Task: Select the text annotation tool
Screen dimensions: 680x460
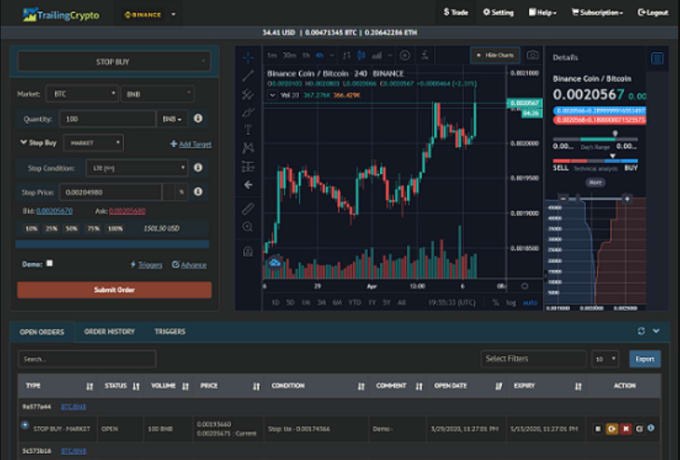Action: 248,130
